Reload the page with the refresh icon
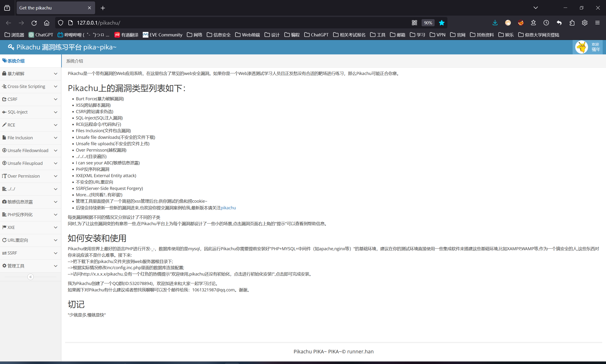 [34, 23]
